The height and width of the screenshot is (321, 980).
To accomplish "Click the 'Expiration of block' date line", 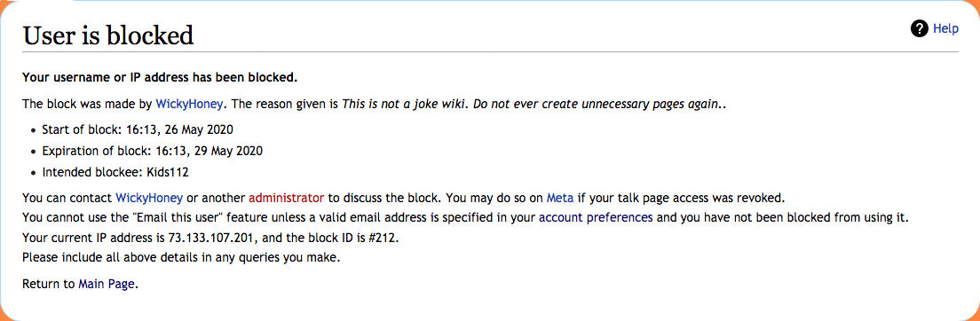I will (152, 151).
